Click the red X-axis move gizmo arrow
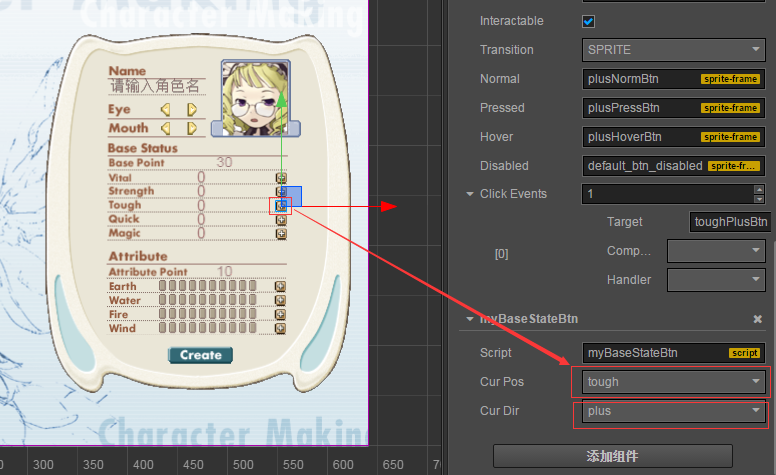 click(388, 206)
